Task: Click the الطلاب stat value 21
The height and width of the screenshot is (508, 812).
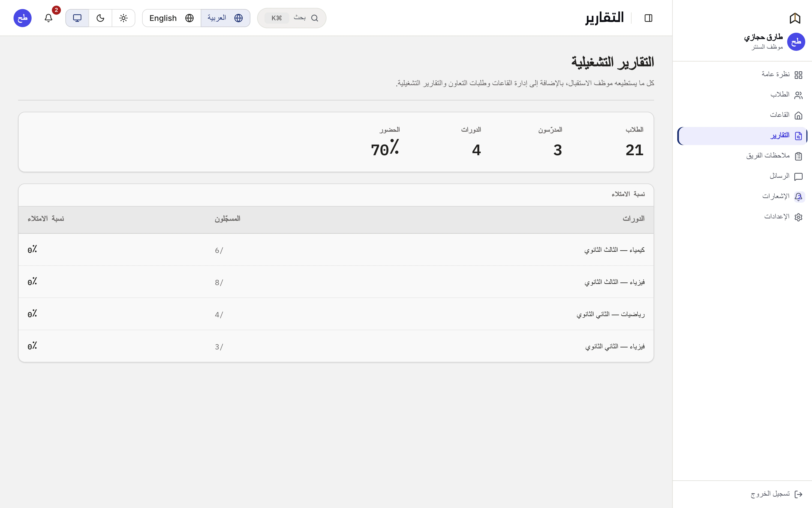Action: [x=634, y=150]
